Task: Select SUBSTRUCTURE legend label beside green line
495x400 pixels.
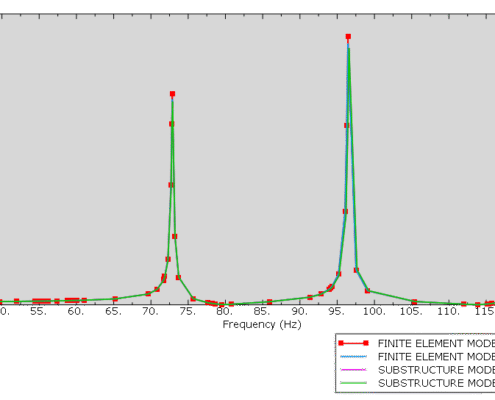Action: pos(436,383)
